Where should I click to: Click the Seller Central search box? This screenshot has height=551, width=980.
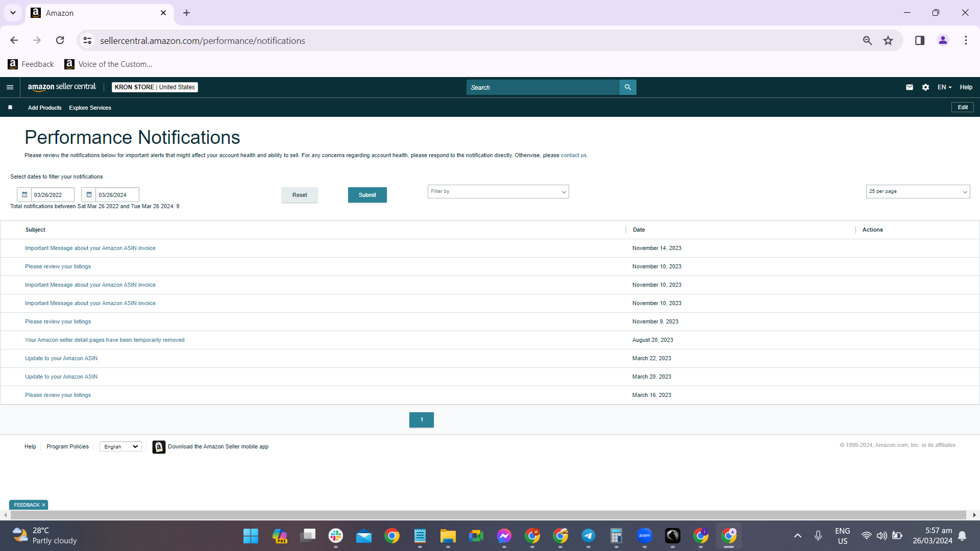point(543,87)
